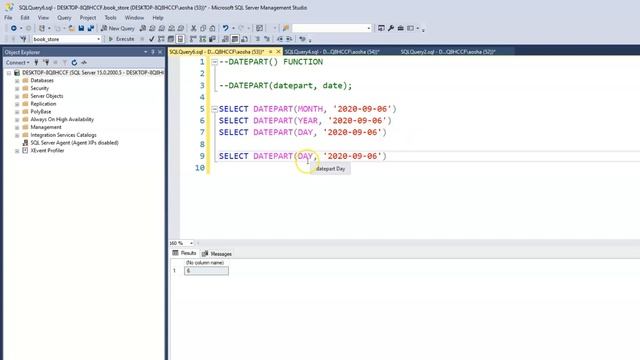
Task: Click the Save All icon
Action: point(91,28)
